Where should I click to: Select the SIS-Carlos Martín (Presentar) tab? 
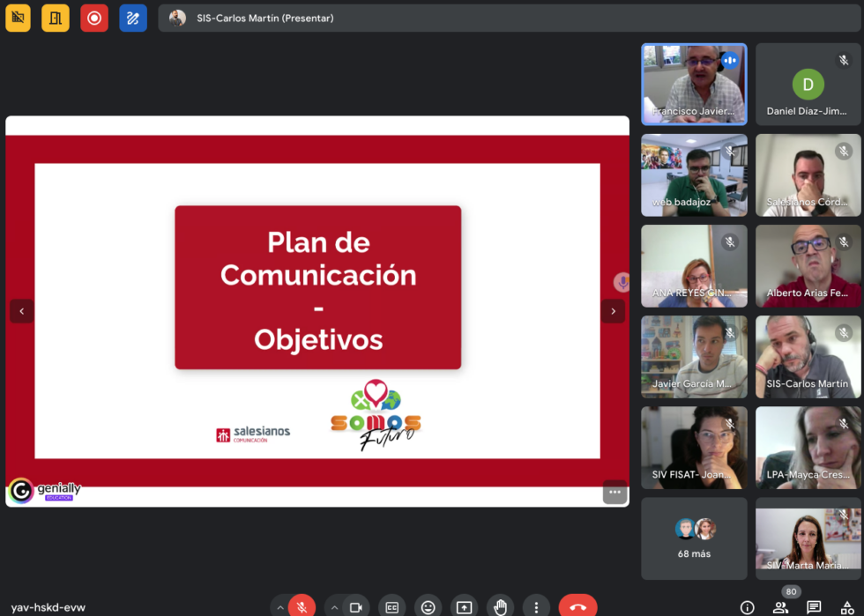point(264,18)
